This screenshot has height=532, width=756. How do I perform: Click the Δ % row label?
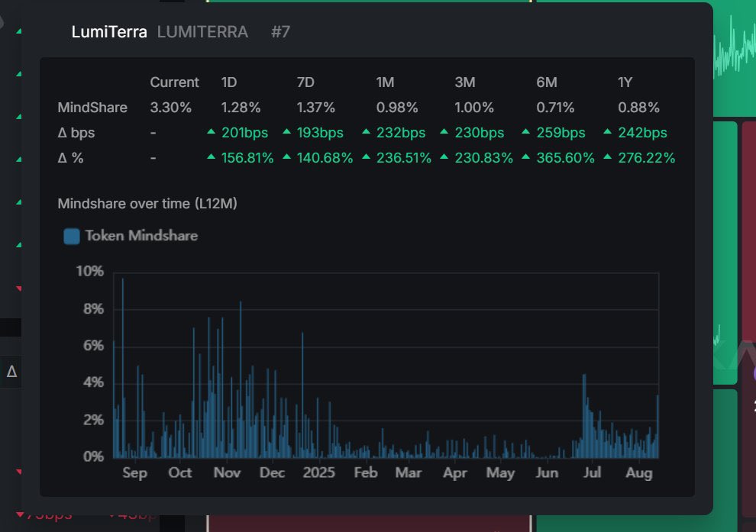pyautogui.click(x=70, y=157)
